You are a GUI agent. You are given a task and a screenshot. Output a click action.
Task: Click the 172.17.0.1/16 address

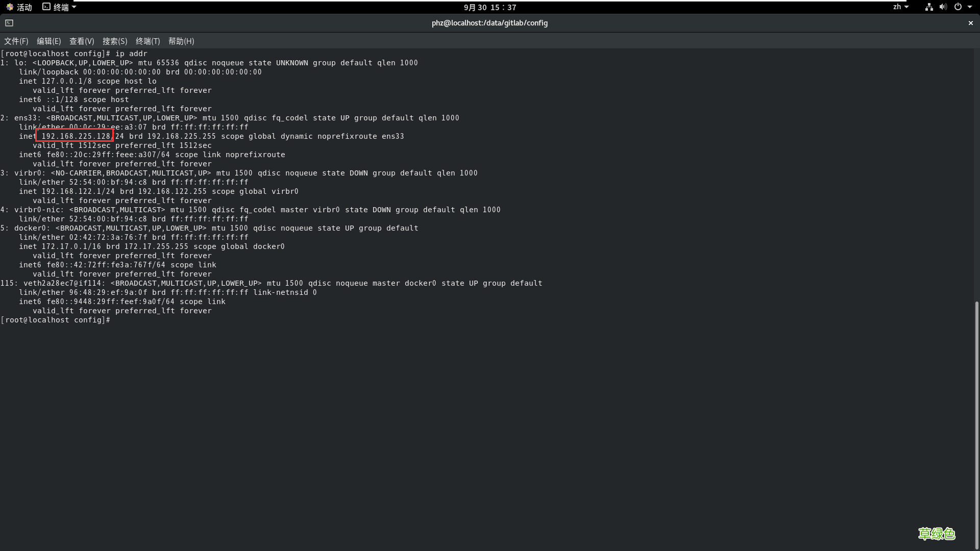click(71, 246)
